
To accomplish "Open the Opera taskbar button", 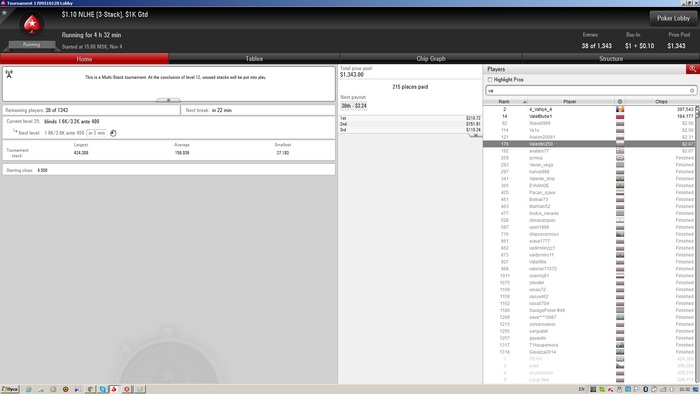I will click(127, 390).
